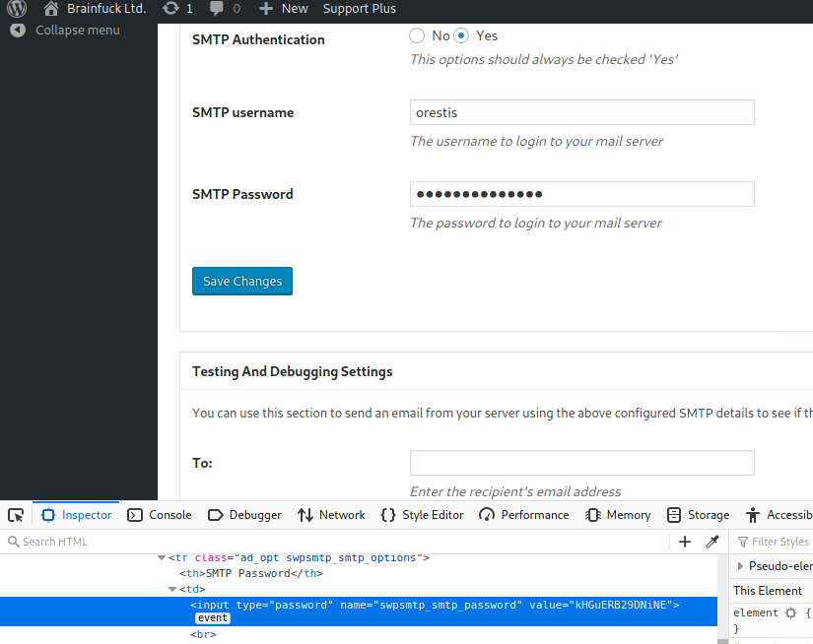
Task: Switch to the Inspector tab
Action: pyautogui.click(x=76, y=515)
